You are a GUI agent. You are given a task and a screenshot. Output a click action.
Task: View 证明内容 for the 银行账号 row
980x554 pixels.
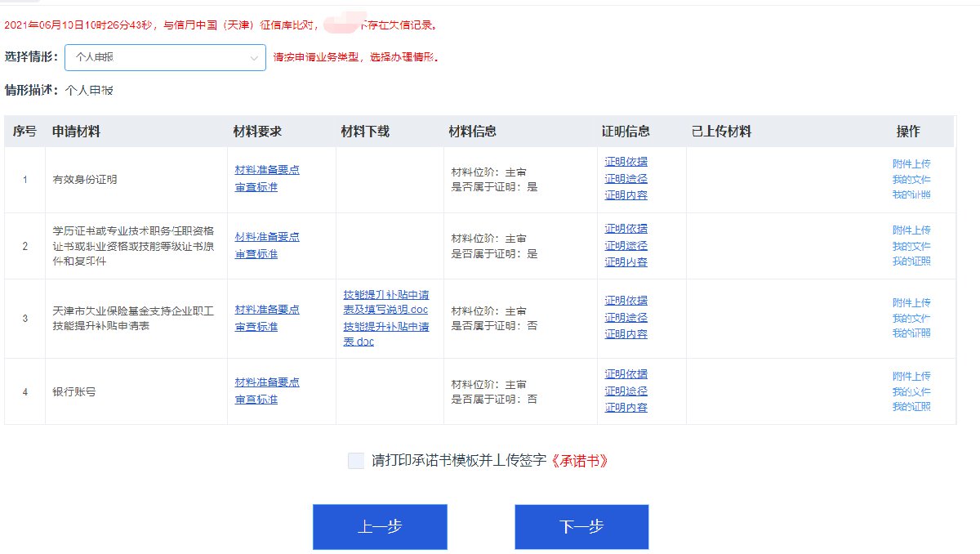(626, 408)
